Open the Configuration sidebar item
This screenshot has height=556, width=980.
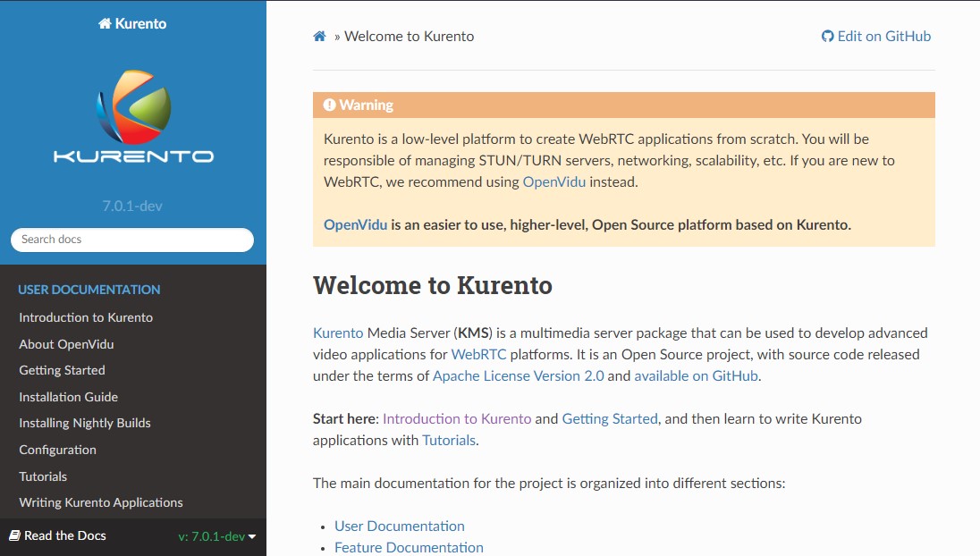click(x=57, y=450)
